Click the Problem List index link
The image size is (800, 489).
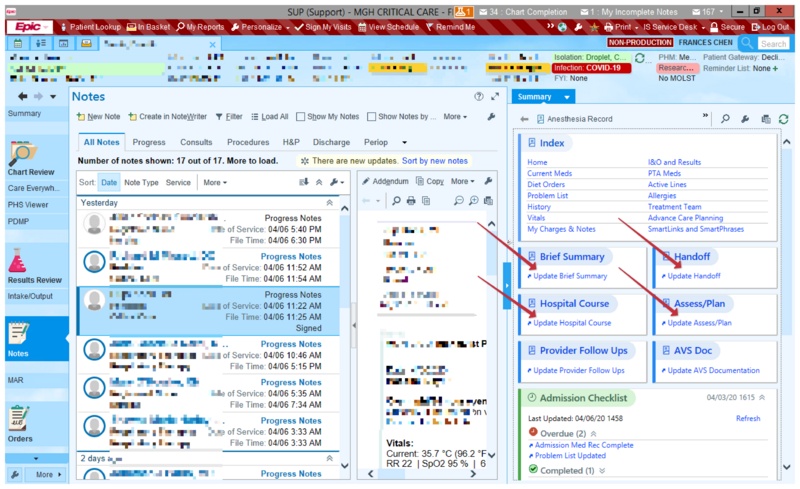[547, 195]
